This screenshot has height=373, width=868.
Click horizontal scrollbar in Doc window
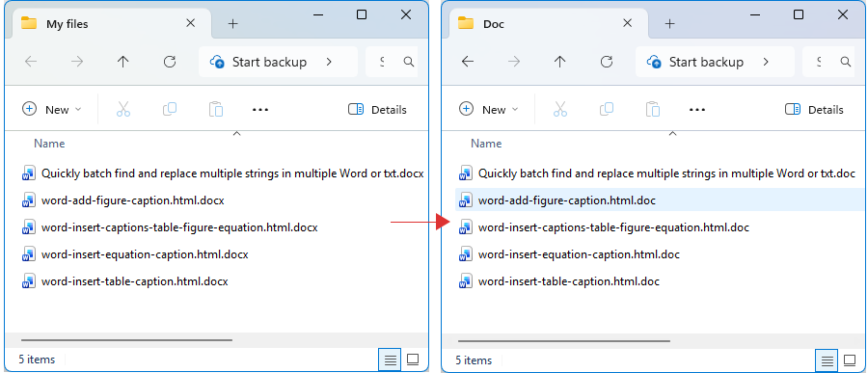pos(564,340)
